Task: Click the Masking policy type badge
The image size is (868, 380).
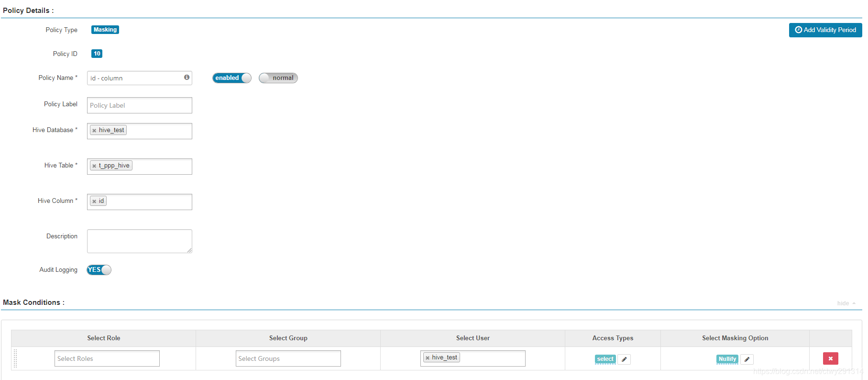Action: pyautogui.click(x=105, y=30)
